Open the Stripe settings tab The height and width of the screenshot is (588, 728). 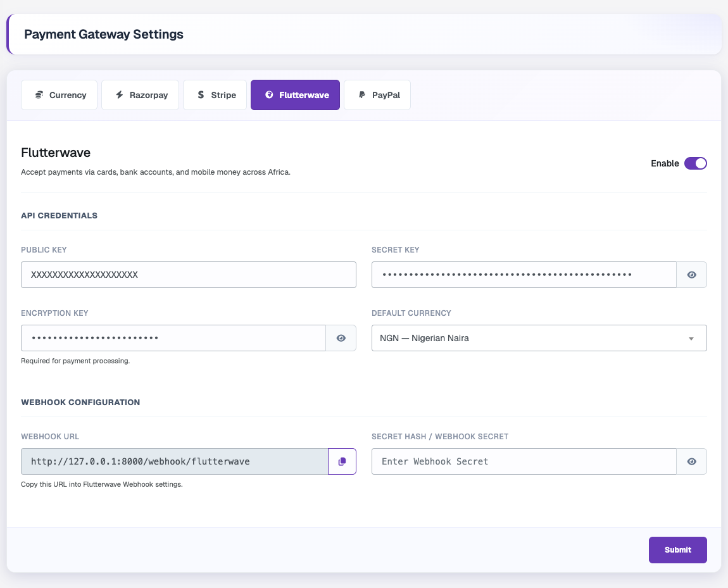(215, 95)
